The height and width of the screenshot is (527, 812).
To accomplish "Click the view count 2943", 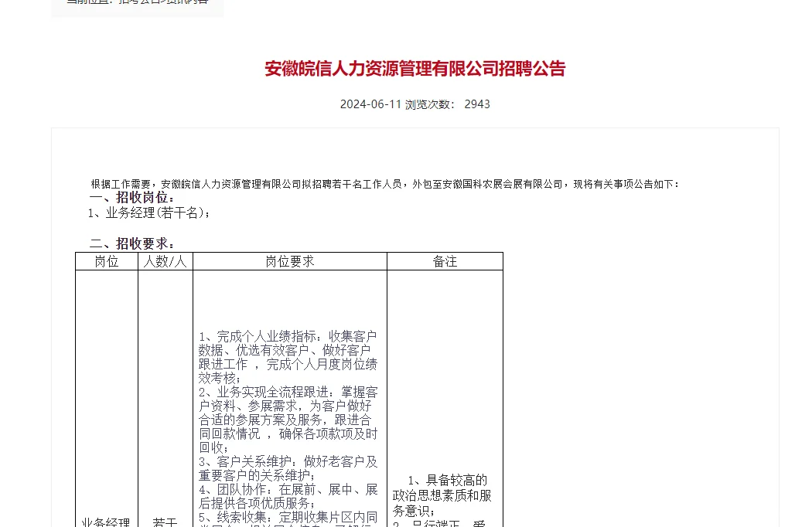I will pos(478,104).
